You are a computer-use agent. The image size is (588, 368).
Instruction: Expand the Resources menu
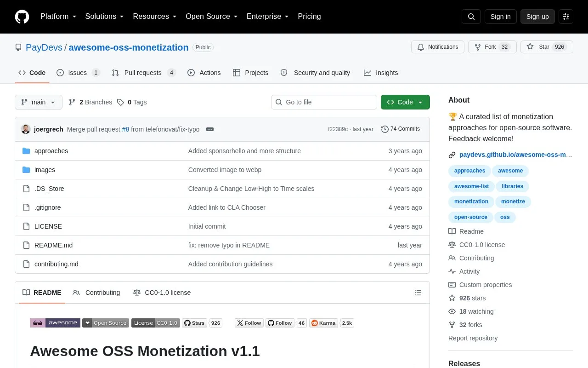155,17
